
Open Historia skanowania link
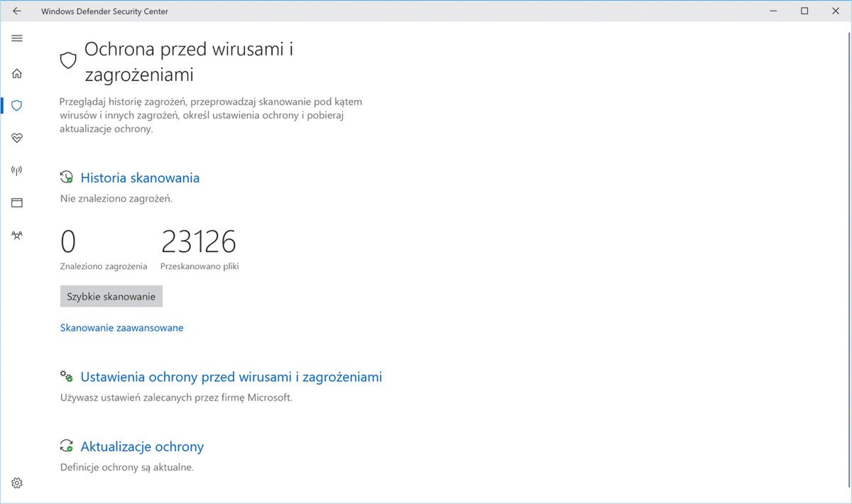[x=140, y=177]
